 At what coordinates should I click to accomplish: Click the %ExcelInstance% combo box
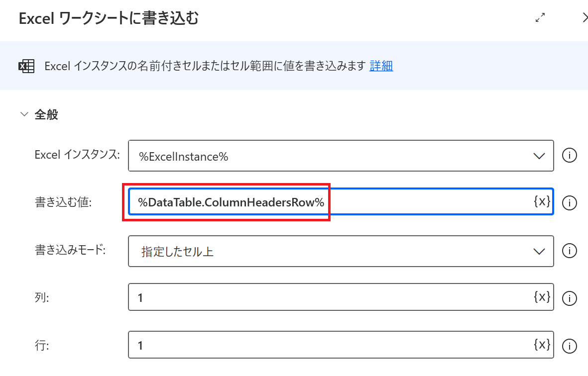(x=324, y=156)
